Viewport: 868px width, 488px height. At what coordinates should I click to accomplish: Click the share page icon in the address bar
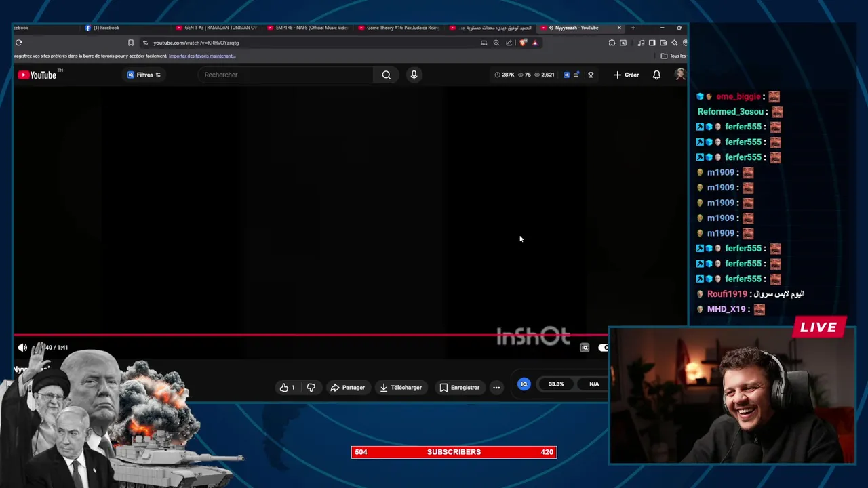click(509, 43)
